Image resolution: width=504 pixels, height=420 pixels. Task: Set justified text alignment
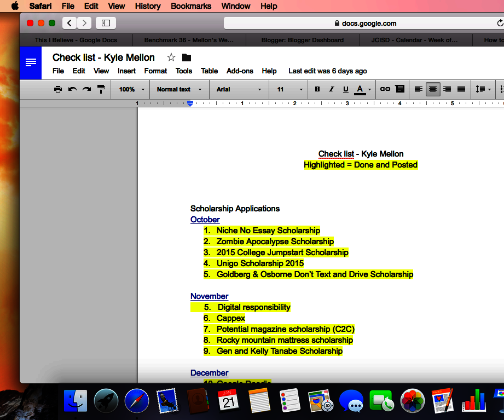[x=461, y=89]
